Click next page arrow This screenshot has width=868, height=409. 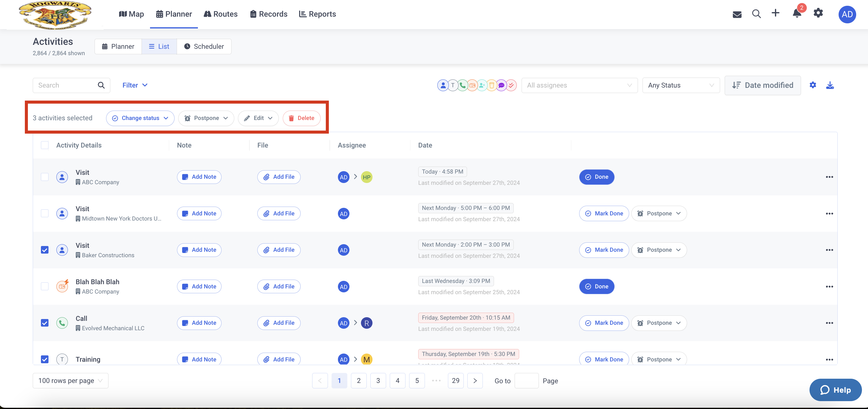click(475, 381)
